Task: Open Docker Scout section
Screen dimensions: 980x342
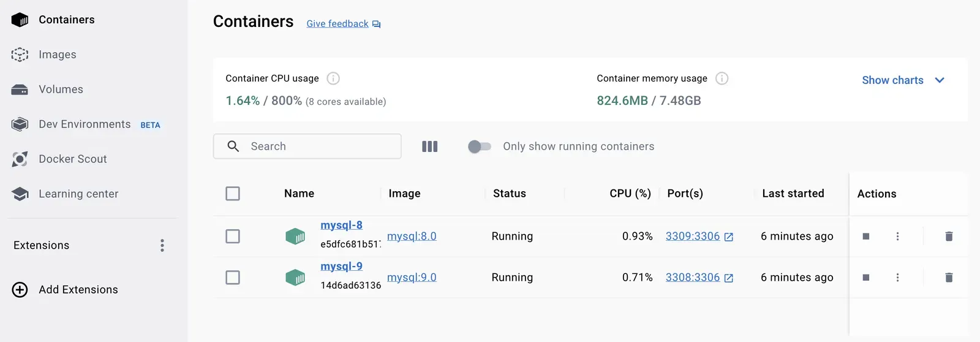Action: 72,159
